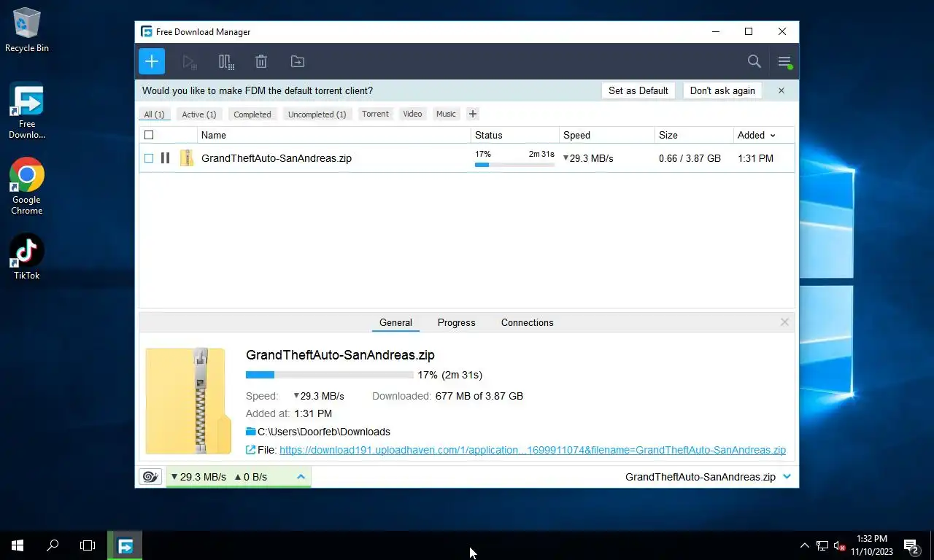Open the uploadhaven download file link

[533, 450]
